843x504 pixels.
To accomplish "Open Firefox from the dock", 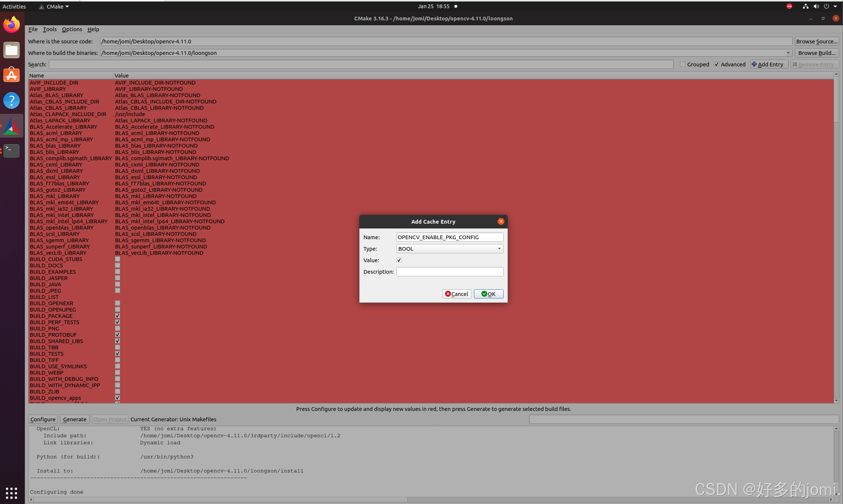I will 11,25.
